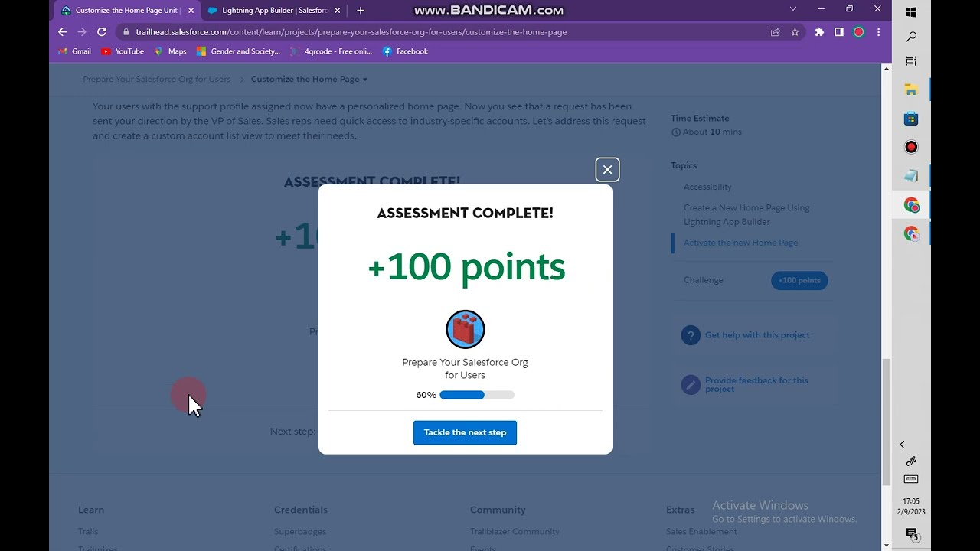Close the Lightning App Builder tab
This screenshot has height=551, width=980.
coord(338,11)
